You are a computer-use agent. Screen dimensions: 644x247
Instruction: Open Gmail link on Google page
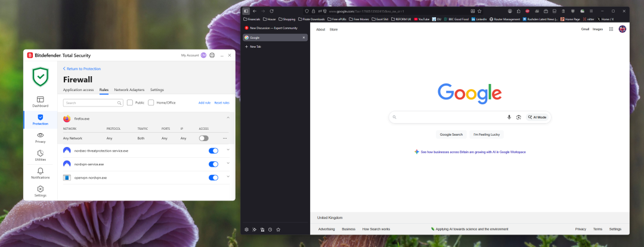point(585,29)
